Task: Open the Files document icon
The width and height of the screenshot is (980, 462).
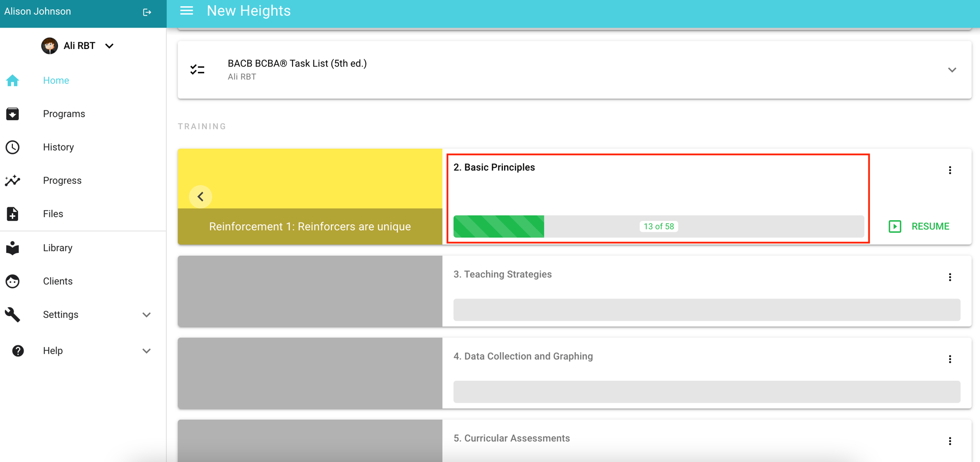Action: (x=12, y=214)
